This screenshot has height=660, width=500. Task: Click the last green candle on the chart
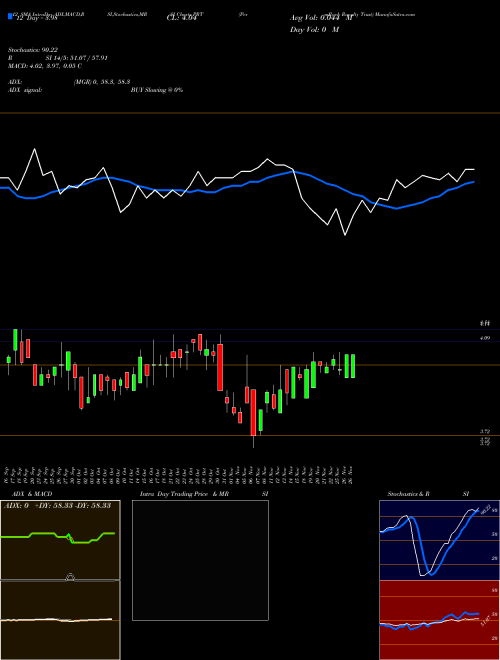tap(353, 366)
